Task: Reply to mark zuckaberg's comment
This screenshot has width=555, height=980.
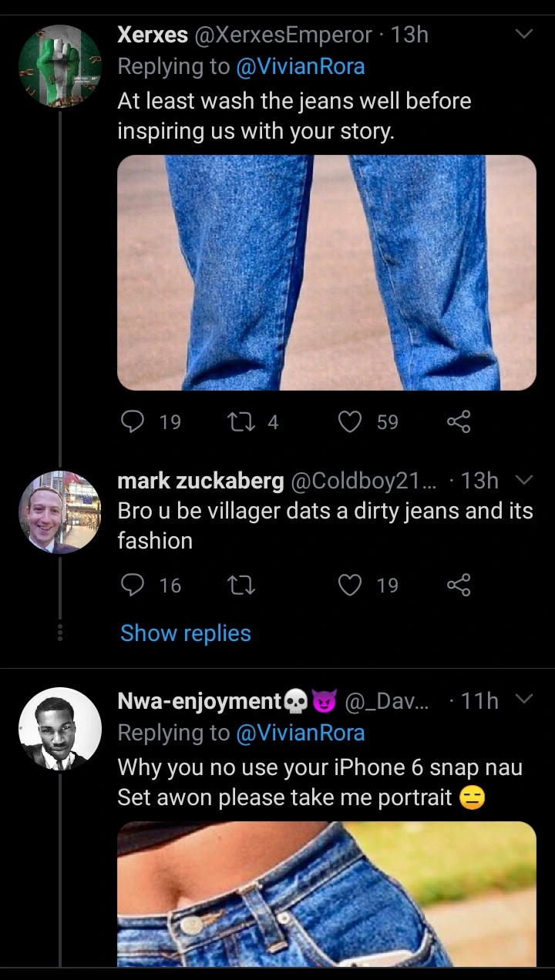Action: pyautogui.click(x=134, y=586)
